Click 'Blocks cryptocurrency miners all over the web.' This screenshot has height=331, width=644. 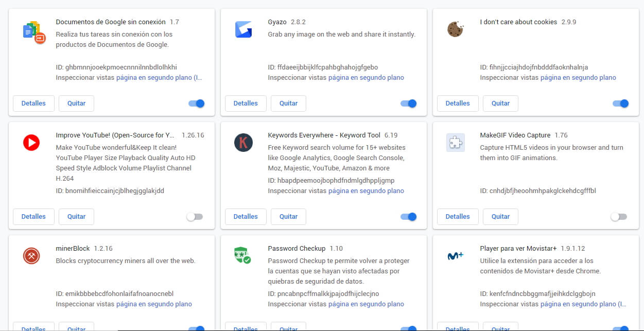126,261
